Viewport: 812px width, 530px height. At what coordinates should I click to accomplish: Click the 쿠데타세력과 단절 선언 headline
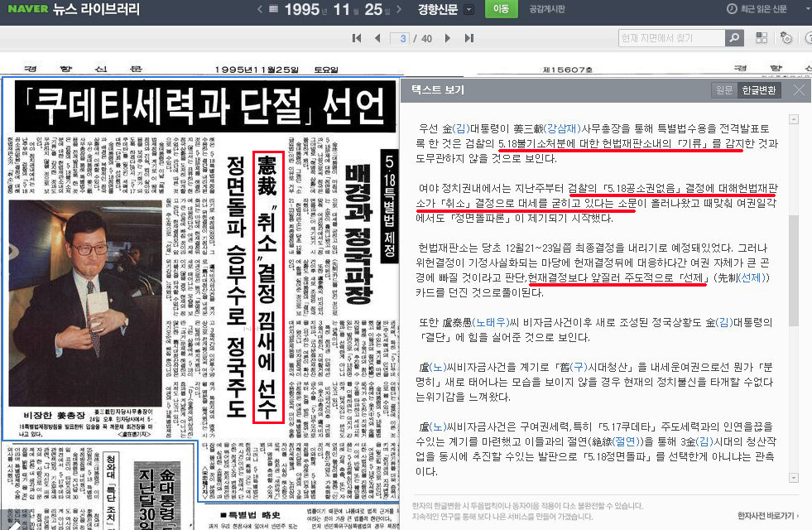coord(205,106)
